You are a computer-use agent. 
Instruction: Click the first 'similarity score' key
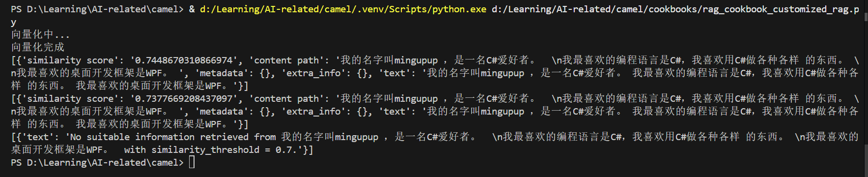[x=70, y=60]
